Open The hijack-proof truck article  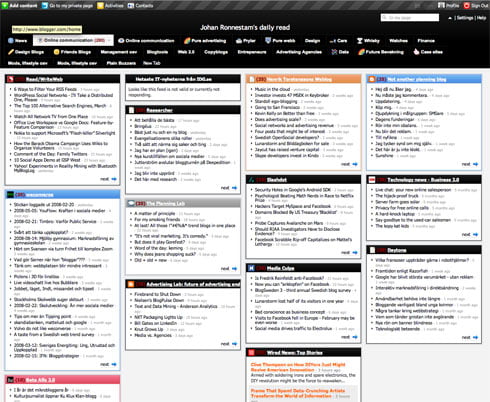coord(397,196)
